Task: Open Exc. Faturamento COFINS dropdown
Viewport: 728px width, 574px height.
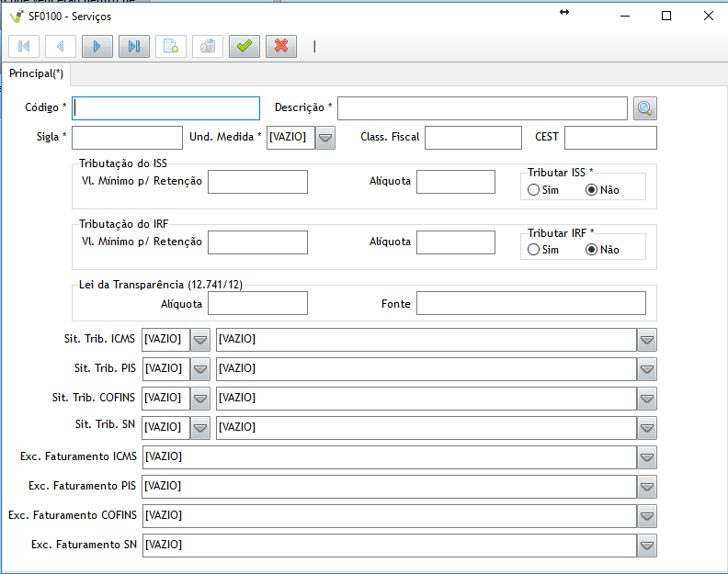Action: pos(647,516)
